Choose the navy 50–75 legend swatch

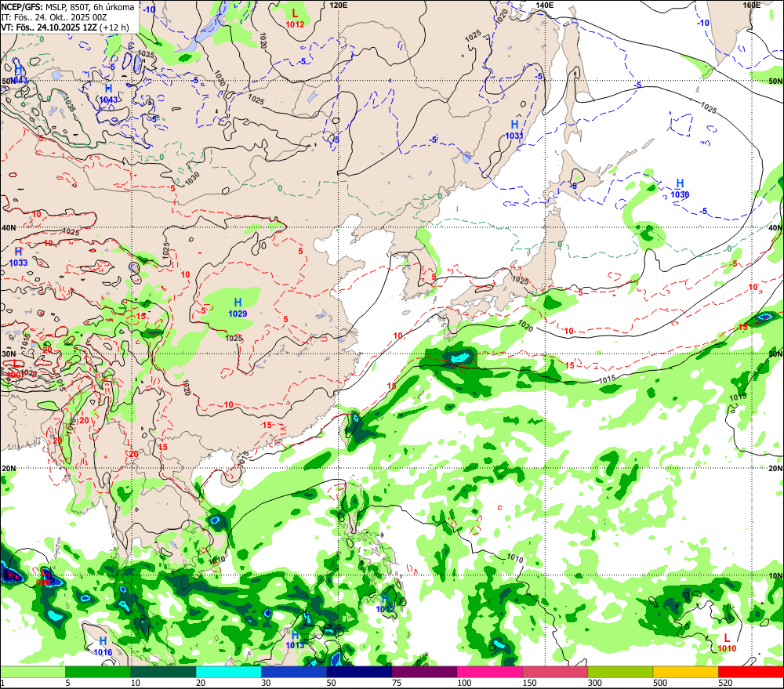[359, 672]
